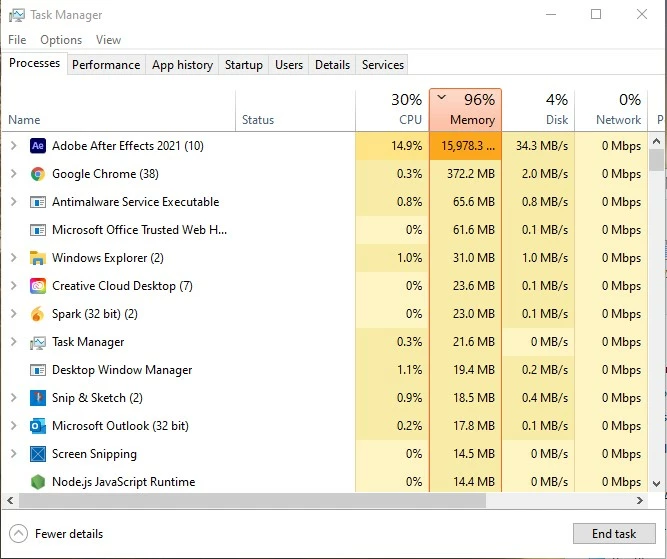This screenshot has height=559, width=667.
Task: Open the View menu
Action: click(108, 40)
